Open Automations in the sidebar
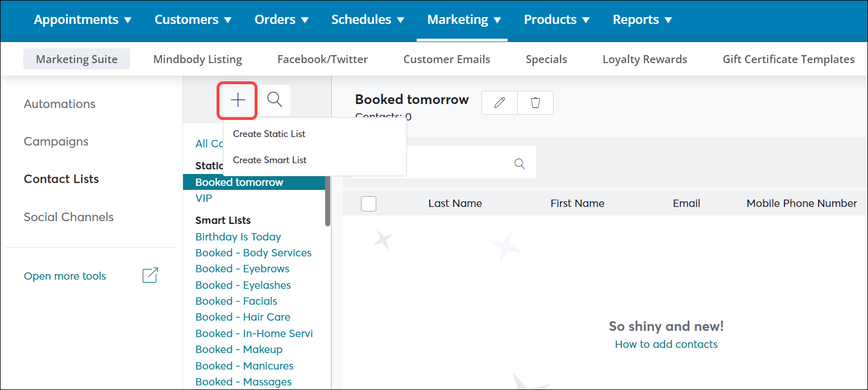 coord(60,104)
